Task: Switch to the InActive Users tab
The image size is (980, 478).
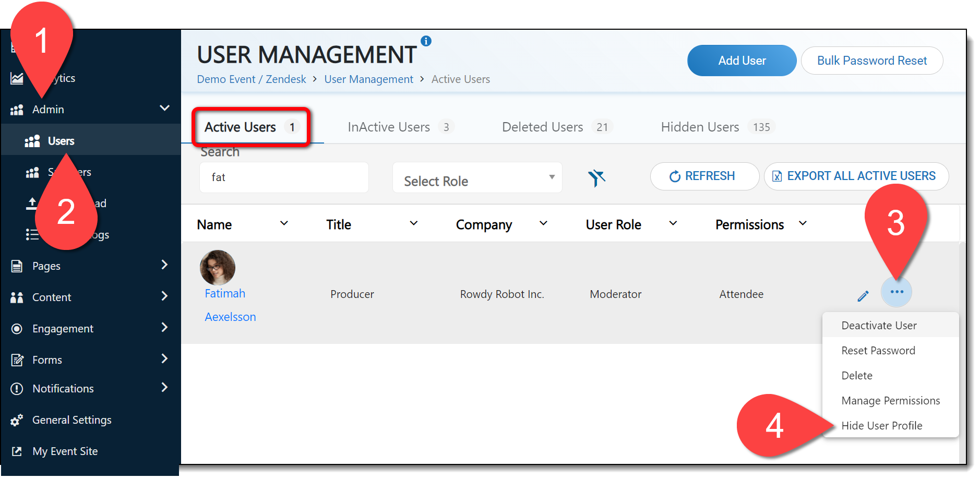Action: coord(389,127)
